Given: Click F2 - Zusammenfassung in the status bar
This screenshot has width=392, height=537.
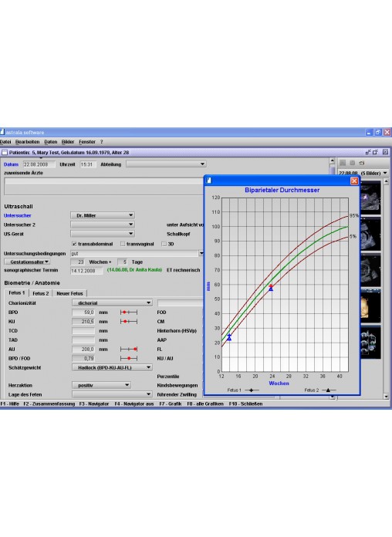Looking at the screenshot, I should click(x=49, y=404).
